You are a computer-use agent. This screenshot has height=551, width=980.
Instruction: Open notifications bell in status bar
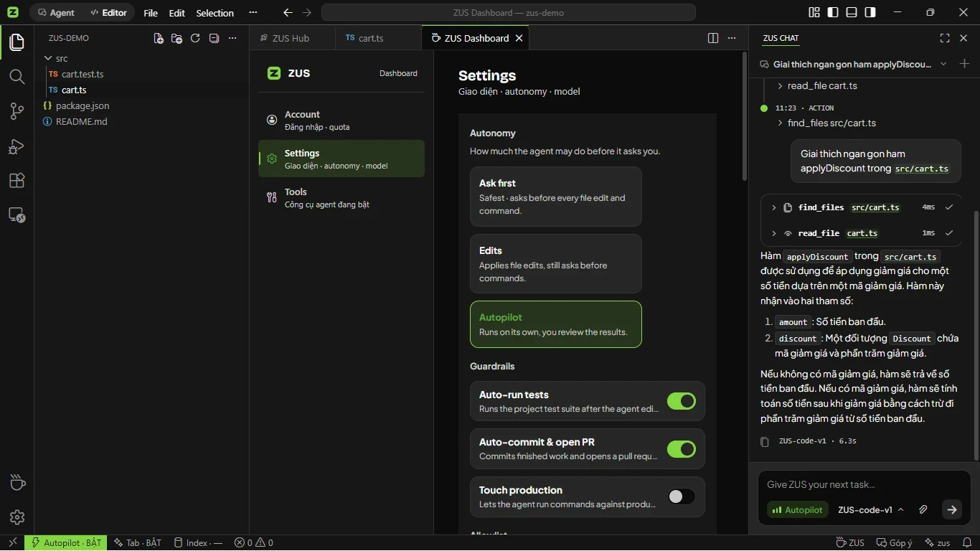(x=966, y=543)
